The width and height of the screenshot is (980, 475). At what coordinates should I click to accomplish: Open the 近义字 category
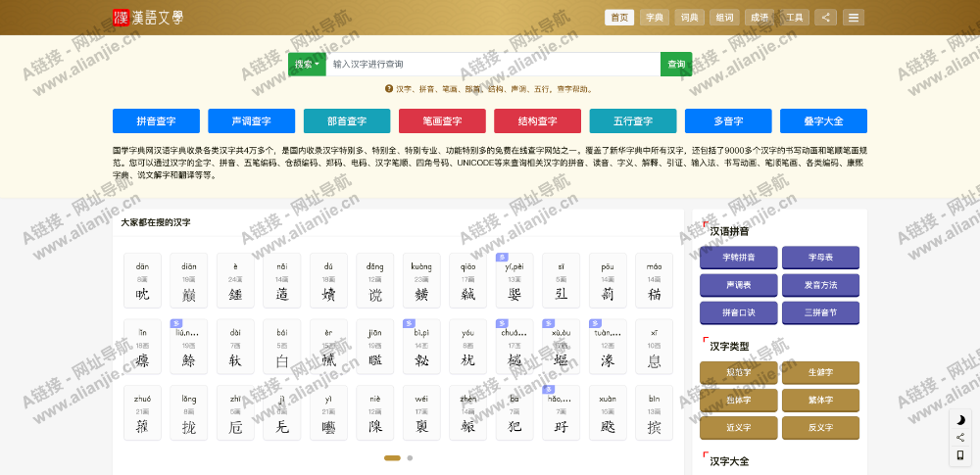[739, 428]
